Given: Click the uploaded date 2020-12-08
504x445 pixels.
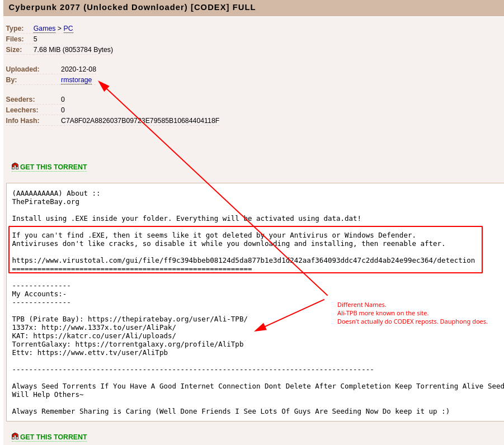Looking at the screenshot, I should click(78, 69).
